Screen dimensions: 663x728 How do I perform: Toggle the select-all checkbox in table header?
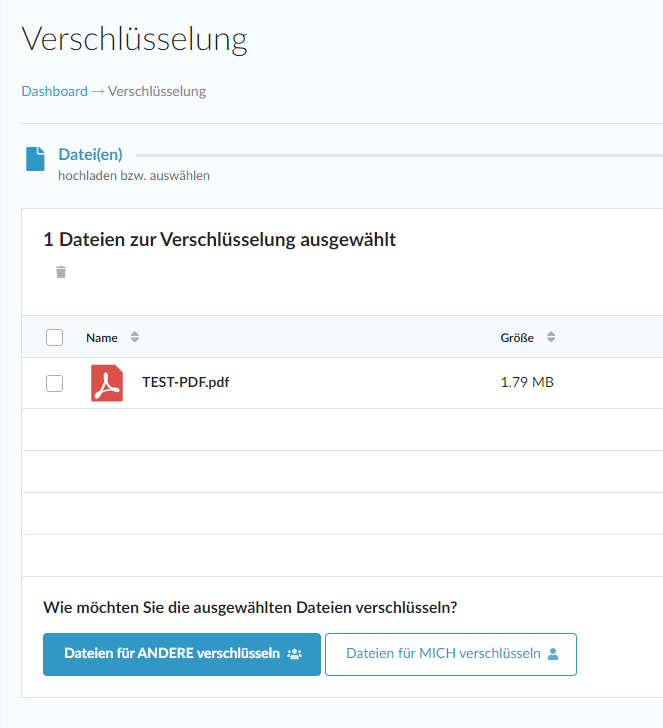[55, 337]
